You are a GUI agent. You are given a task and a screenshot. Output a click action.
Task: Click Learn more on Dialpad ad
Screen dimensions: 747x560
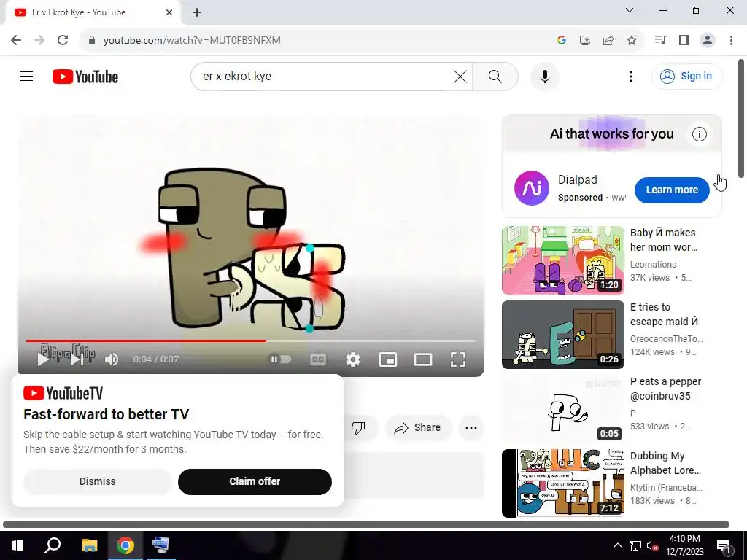672,190
